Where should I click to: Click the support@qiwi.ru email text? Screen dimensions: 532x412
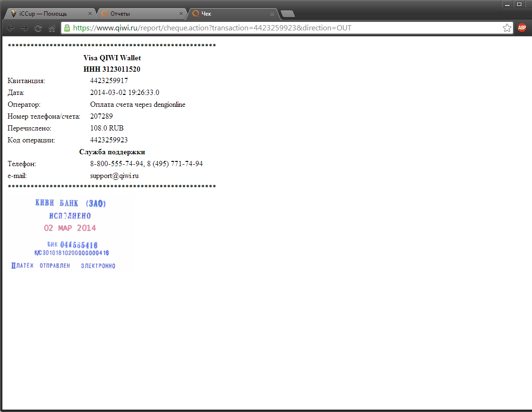pos(114,176)
